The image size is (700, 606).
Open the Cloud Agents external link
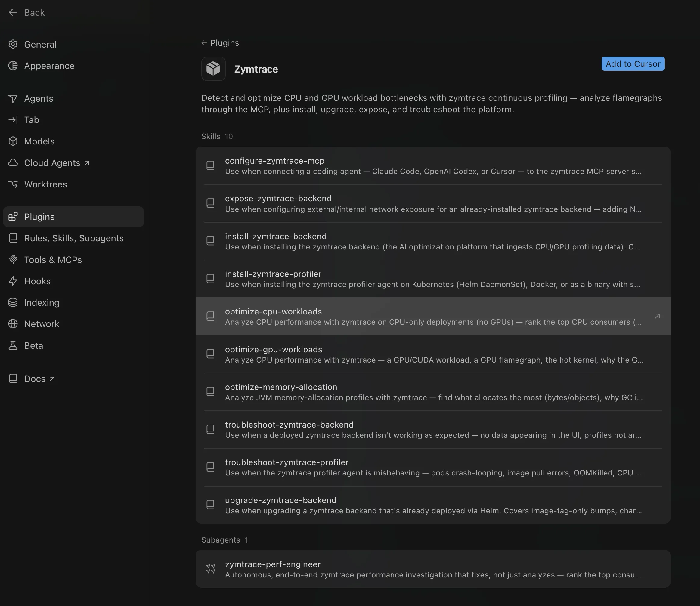[73, 163]
